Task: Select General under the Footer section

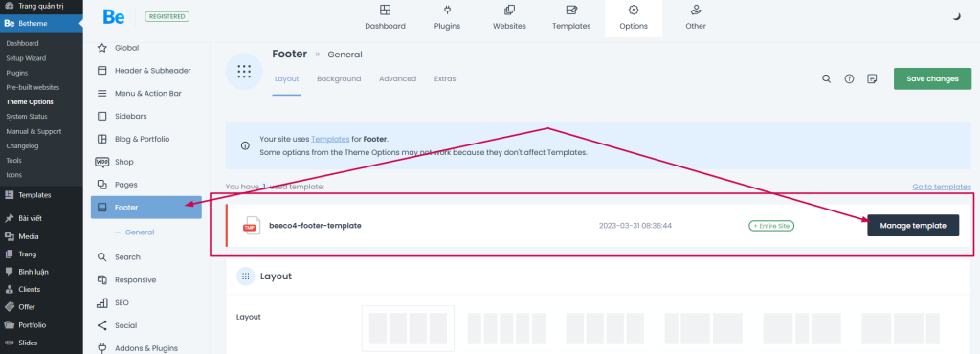Action: click(x=140, y=232)
